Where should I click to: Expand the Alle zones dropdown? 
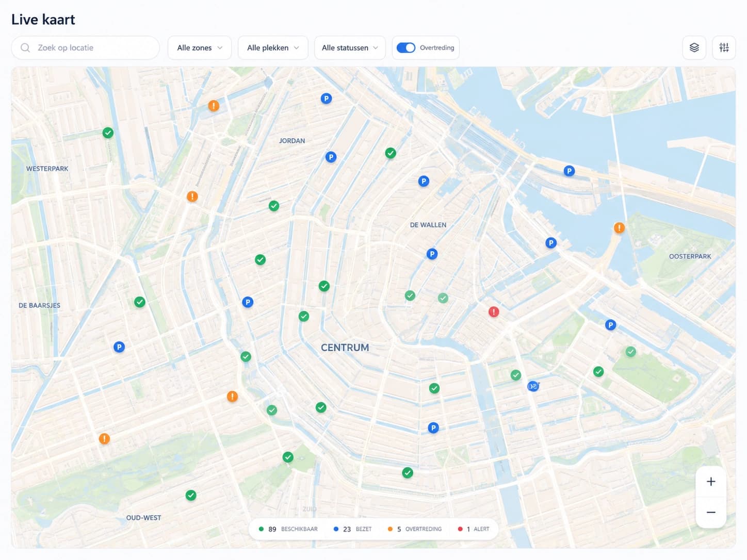tap(200, 47)
